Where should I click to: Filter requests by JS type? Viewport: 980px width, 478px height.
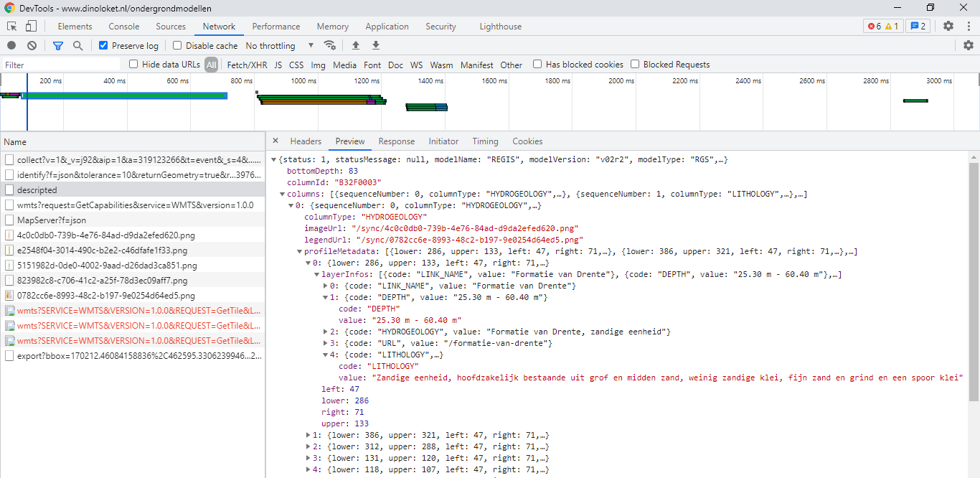tap(278, 65)
